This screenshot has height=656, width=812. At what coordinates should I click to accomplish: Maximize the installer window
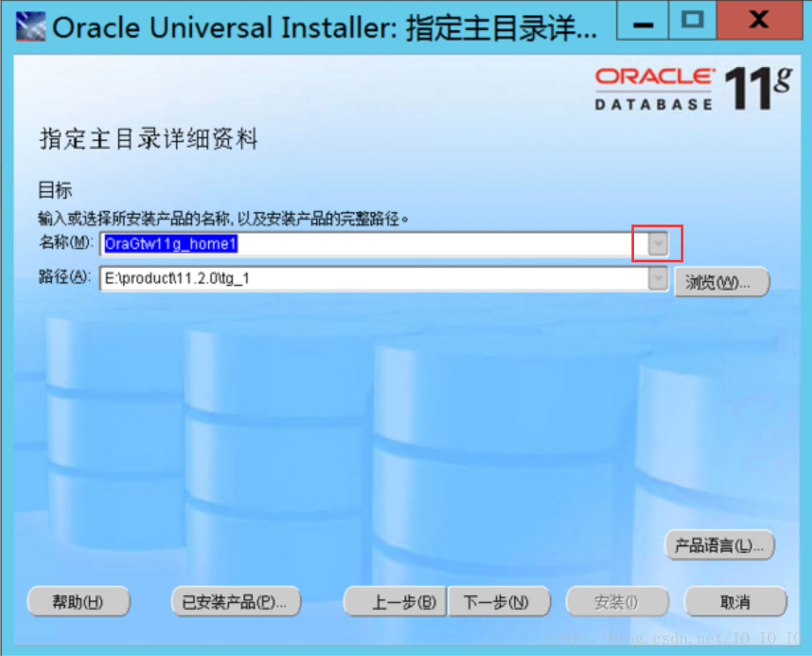[x=692, y=20]
